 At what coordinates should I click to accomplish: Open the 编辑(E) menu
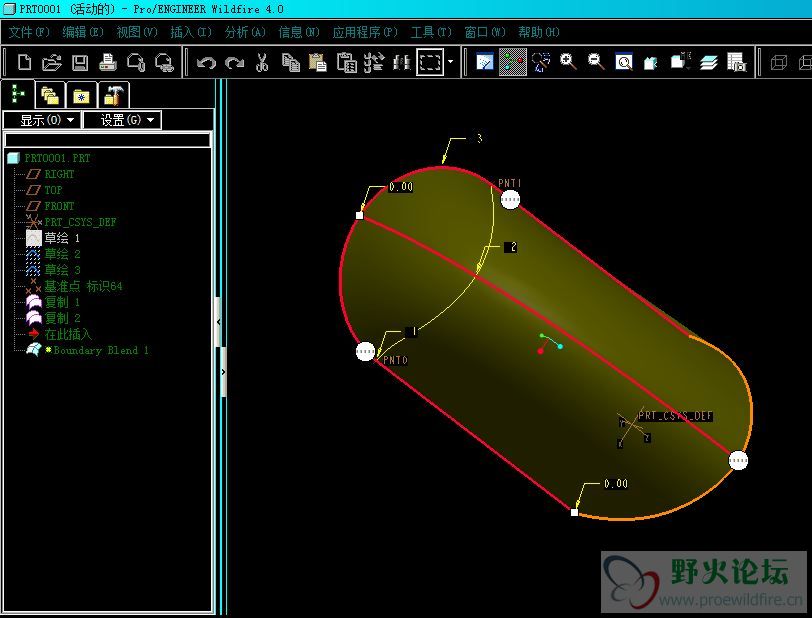(x=83, y=32)
